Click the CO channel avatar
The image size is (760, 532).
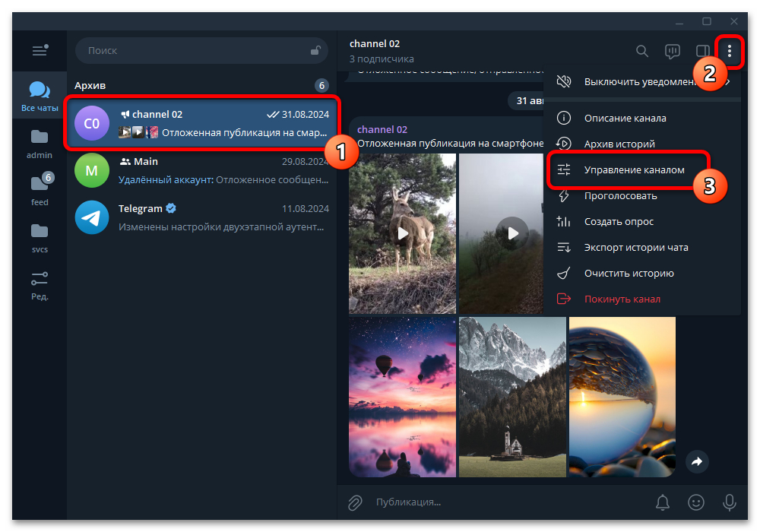(x=92, y=123)
